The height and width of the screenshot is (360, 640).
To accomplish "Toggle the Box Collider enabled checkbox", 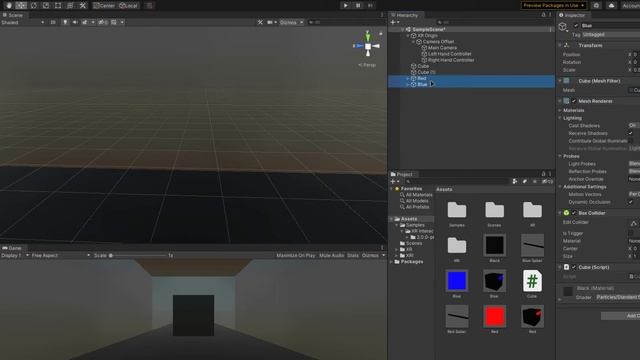I will (574, 213).
